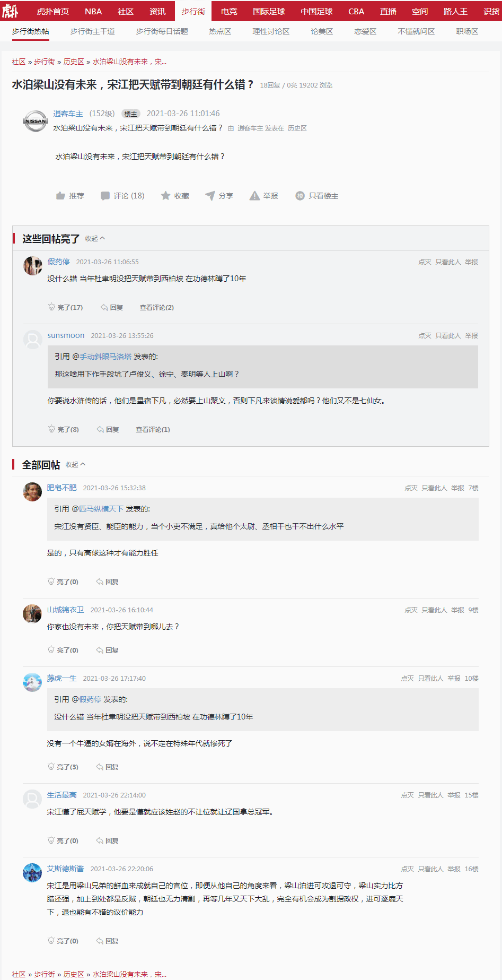Click the thumbs-up 推荐 icon on main post

(60, 196)
